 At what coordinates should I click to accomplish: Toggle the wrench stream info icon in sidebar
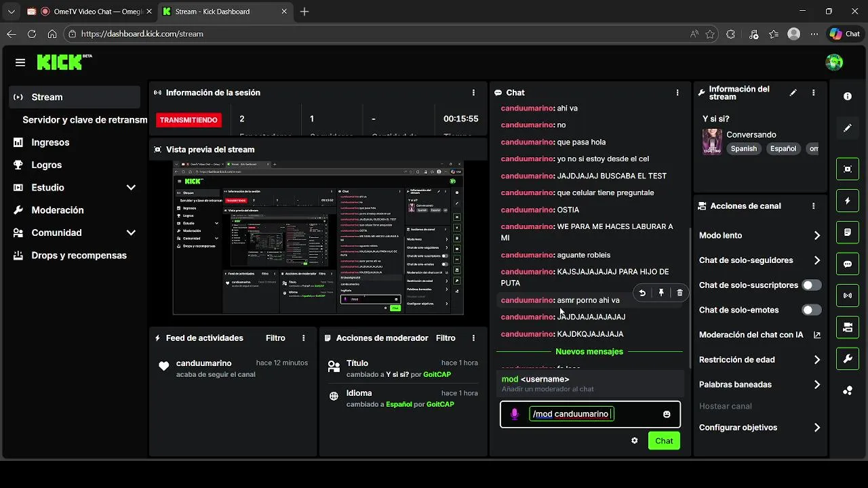(x=848, y=359)
